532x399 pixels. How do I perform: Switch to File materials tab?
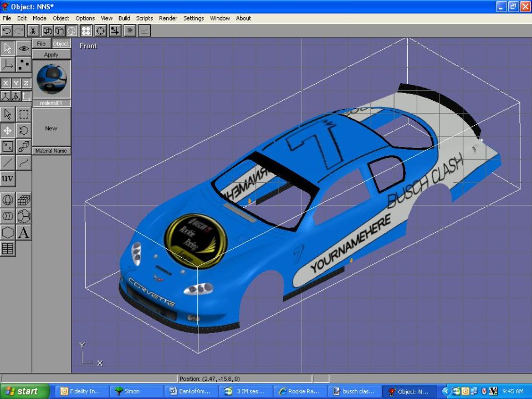tap(42, 43)
